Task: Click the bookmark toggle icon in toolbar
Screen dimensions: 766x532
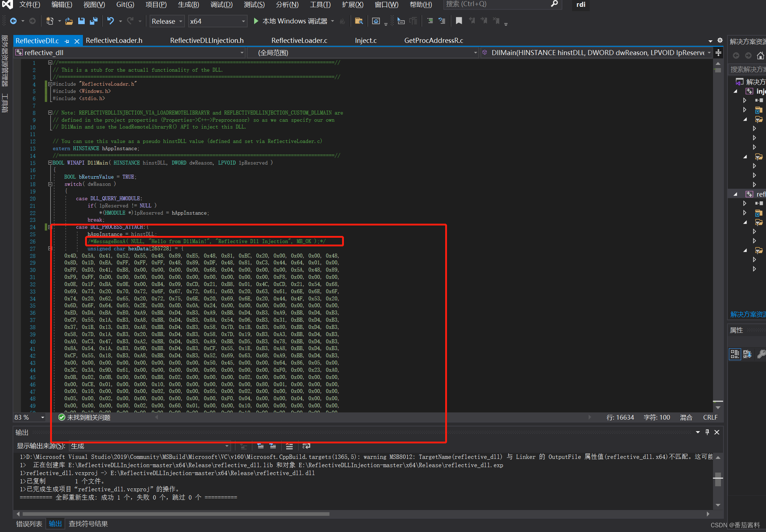Action: (x=459, y=21)
